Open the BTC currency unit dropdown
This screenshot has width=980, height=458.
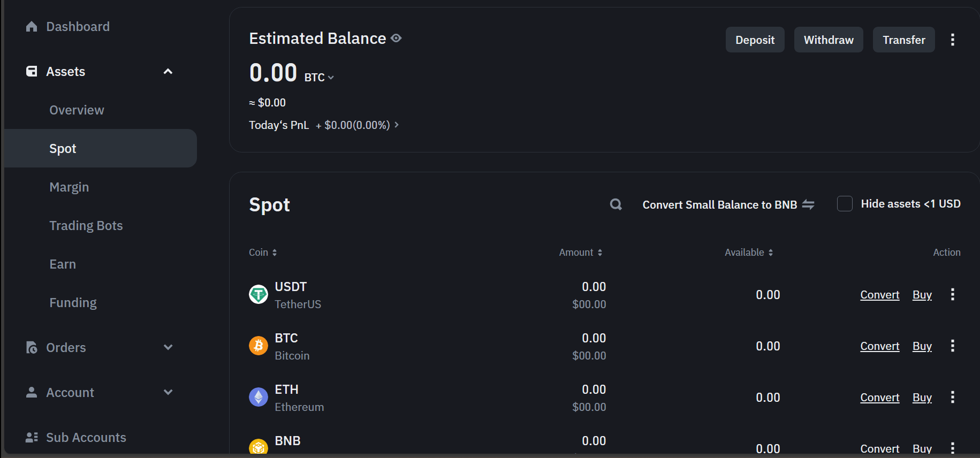[x=320, y=78]
